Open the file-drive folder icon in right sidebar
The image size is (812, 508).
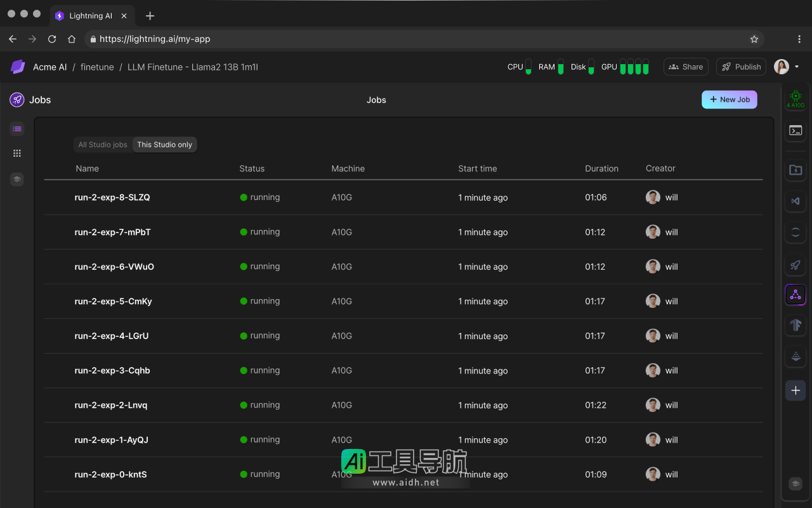(795, 170)
